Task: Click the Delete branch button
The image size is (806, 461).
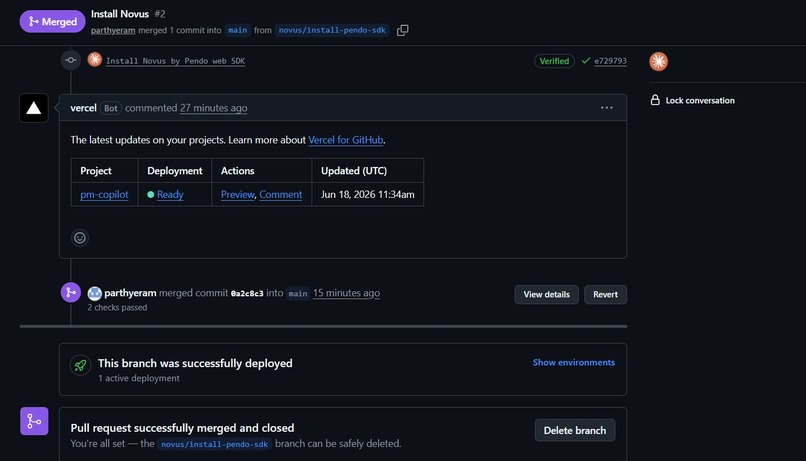Action: click(x=575, y=430)
